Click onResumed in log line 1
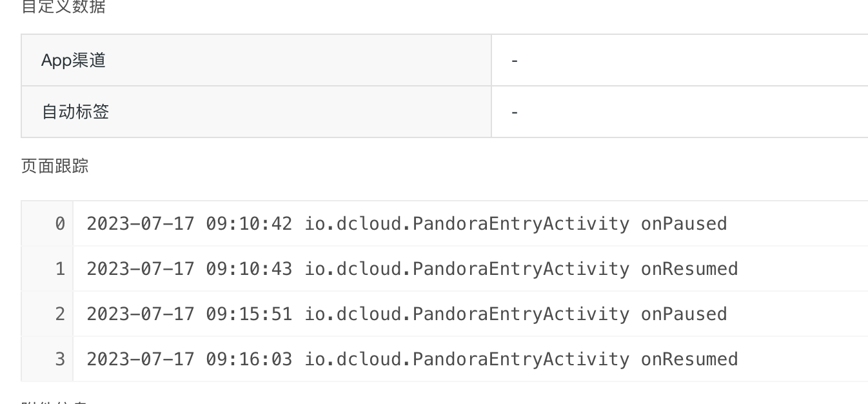Screen dimensions: 868x404 (689, 268)
